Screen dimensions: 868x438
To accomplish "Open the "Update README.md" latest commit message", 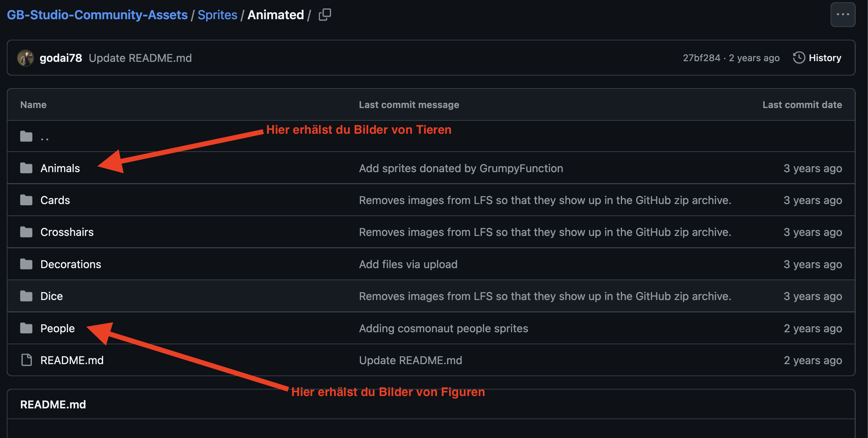I will coord(140,58).
